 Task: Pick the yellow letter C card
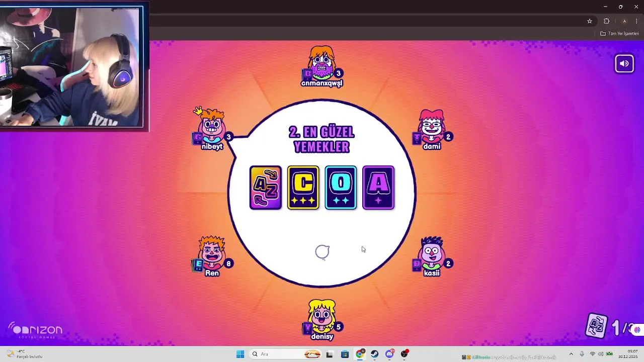(303, 188)
